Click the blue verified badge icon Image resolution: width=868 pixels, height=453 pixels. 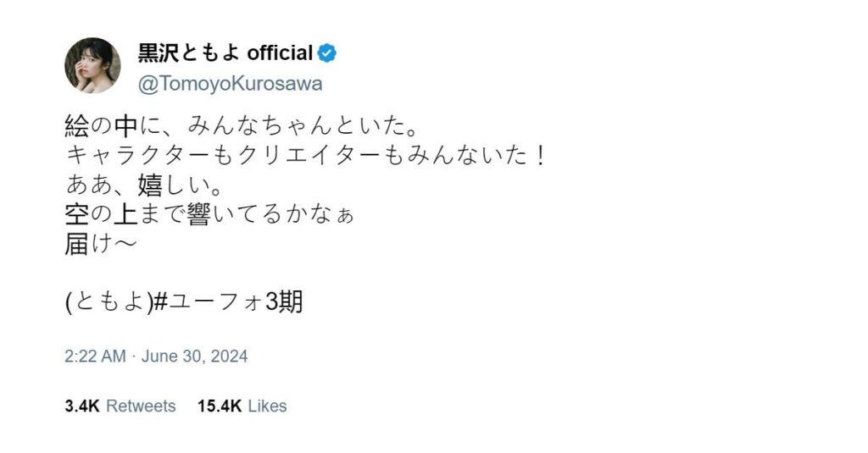[x=326, y=53]
